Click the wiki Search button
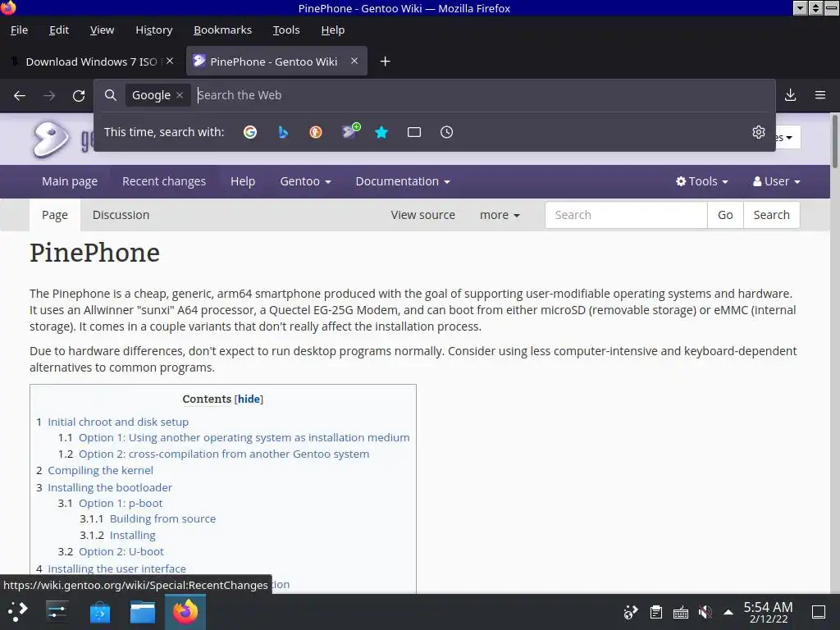The image size is (840, 630). pos(771,215)
